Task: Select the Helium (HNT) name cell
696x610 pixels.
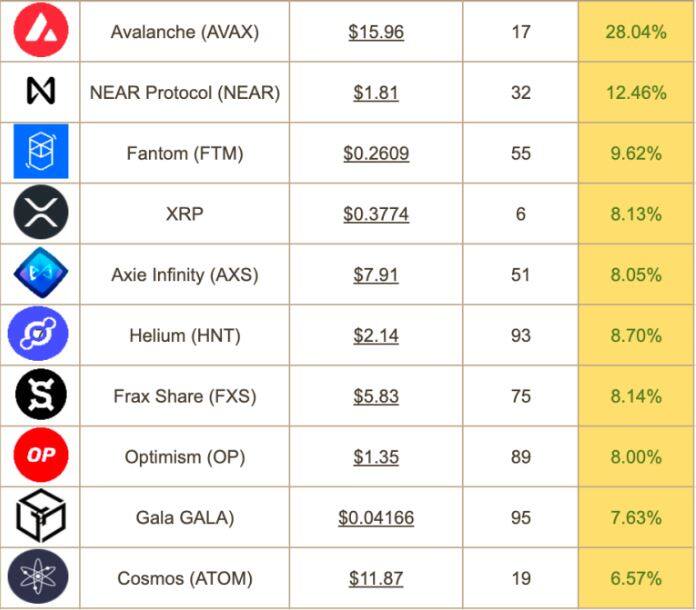Action: point(185,335)
